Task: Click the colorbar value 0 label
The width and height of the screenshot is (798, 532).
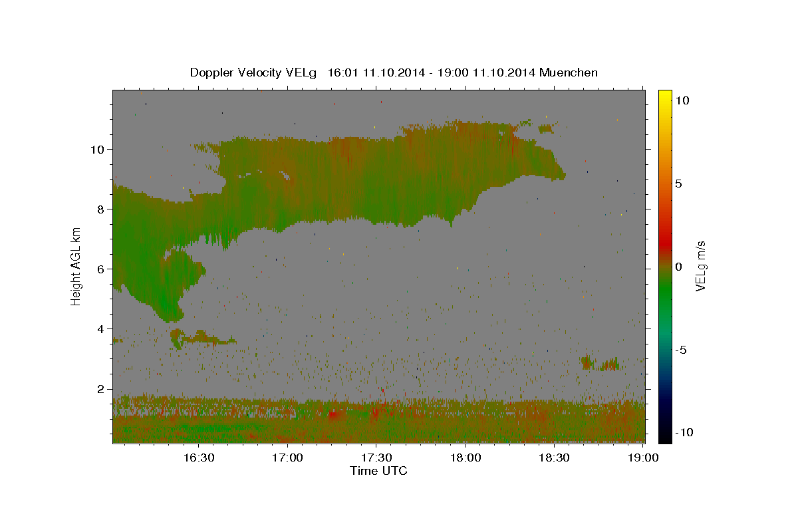Action: 678,267
